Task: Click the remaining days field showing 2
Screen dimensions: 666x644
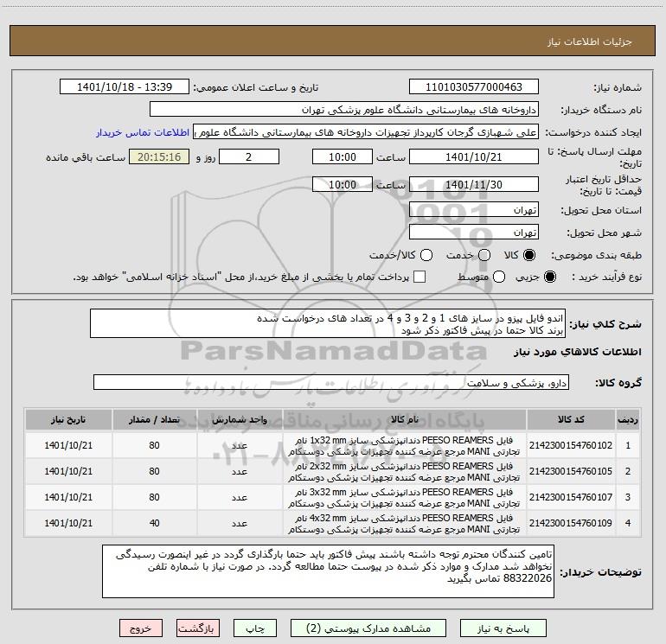Action: (x=249, y=156)
